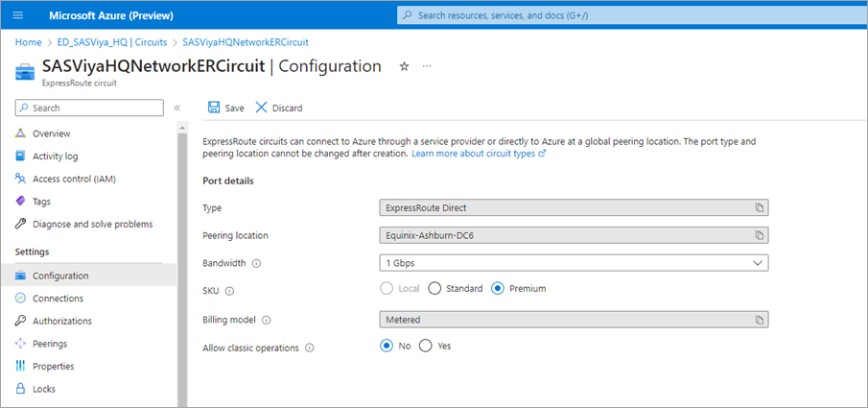Screen dimensions: 868x408
Task: Open the Peerings settings page
Action: pyautogui.click(x=48, y=344)
